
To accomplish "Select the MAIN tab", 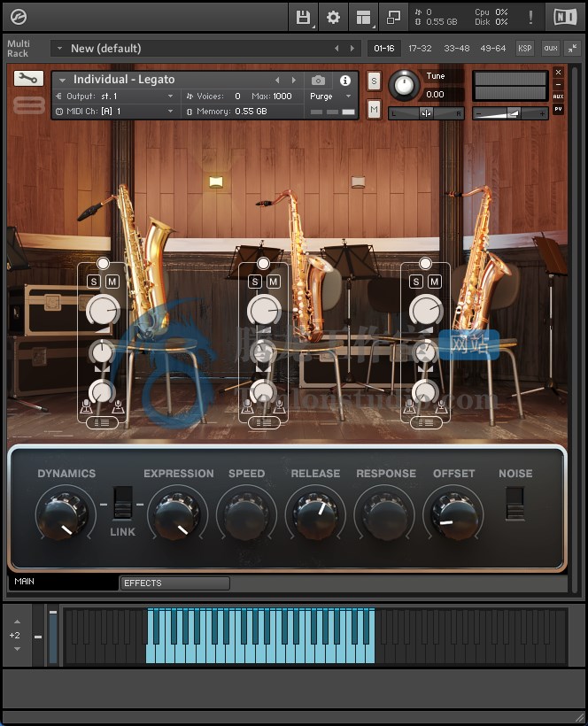I will point(64,582).
